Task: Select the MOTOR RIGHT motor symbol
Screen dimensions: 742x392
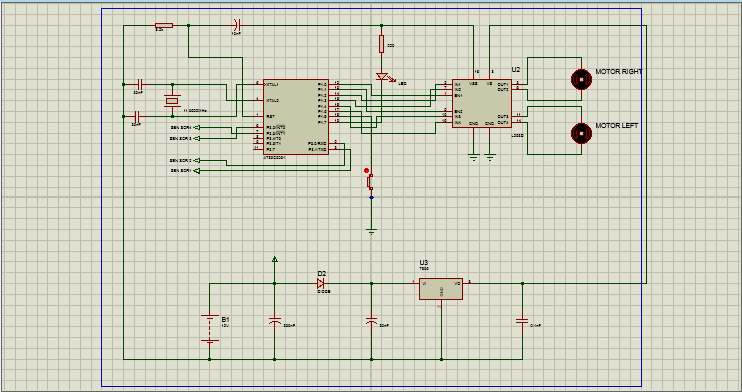Action: (581, 79)
